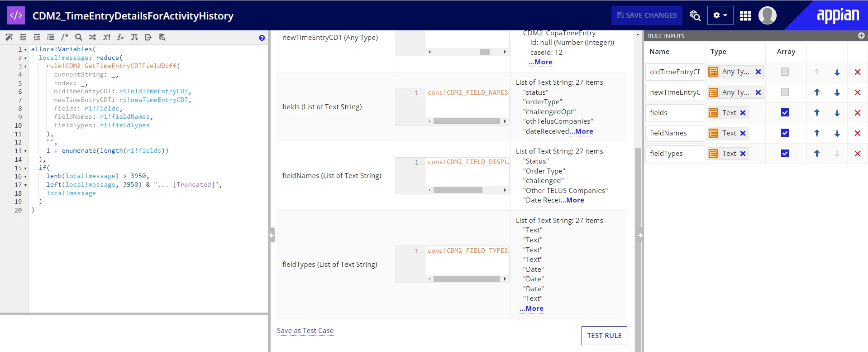The height and width of the screenshot is (352, 868).
Task: Add a new rule input
Action: coord(861,36)
